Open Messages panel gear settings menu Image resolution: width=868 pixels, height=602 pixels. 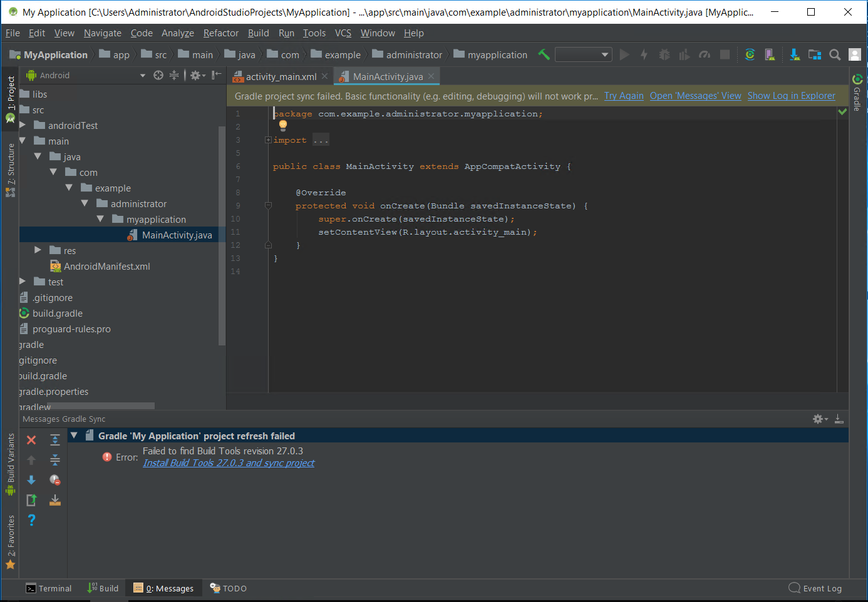[x=820, y=419]
